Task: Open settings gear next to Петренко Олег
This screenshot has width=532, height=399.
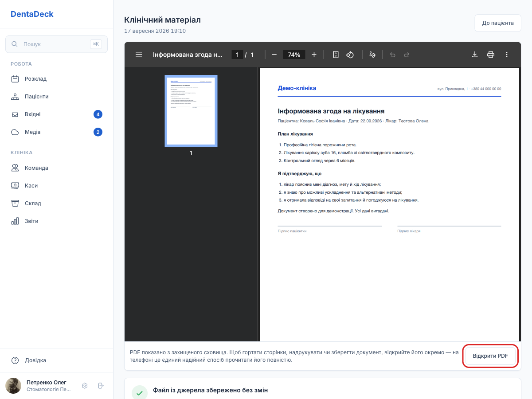Action: tap(85, 386)
